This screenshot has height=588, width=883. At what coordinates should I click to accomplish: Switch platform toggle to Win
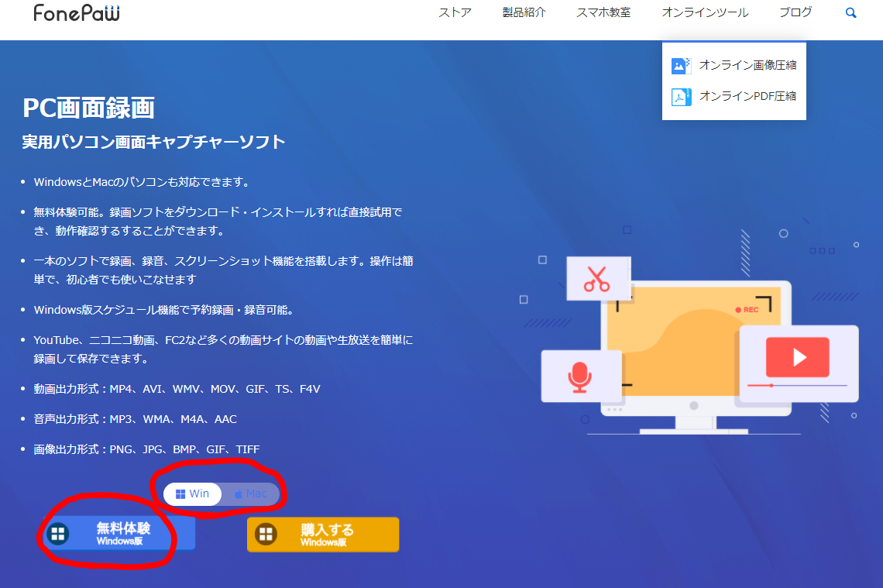[x=192, y=494]
